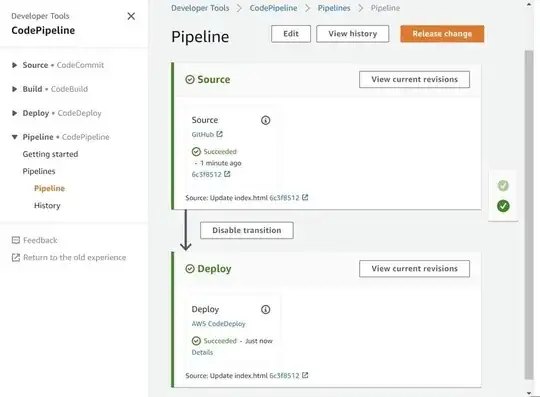The image size is (540, 397).
Task: Click the View history button
Action: tap(353, 34)
